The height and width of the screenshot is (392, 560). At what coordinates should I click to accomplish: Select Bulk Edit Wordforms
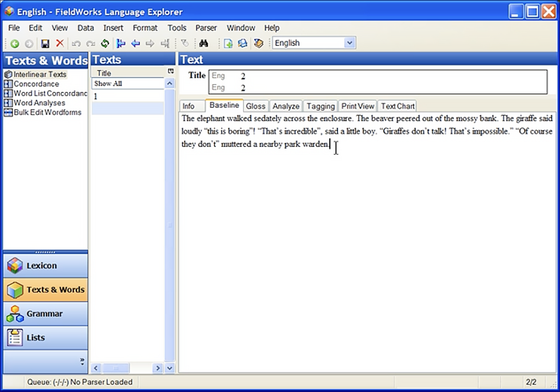click(x=45, y=112)
